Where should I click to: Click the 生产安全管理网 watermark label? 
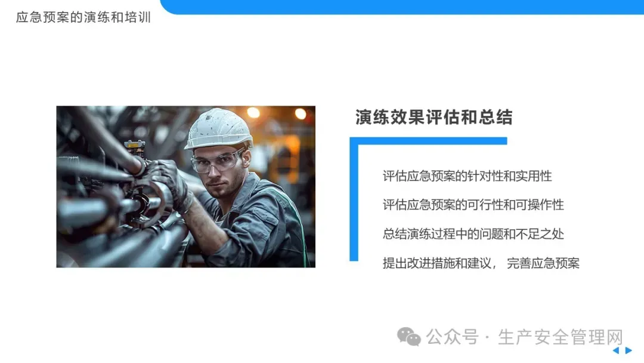(x=560, y=337)
